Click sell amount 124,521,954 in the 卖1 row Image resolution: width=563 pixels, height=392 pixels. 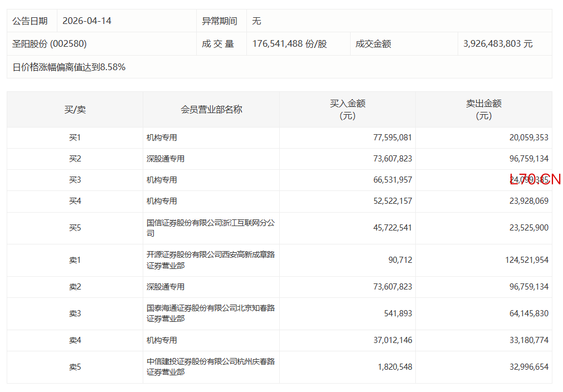(522, 260)
